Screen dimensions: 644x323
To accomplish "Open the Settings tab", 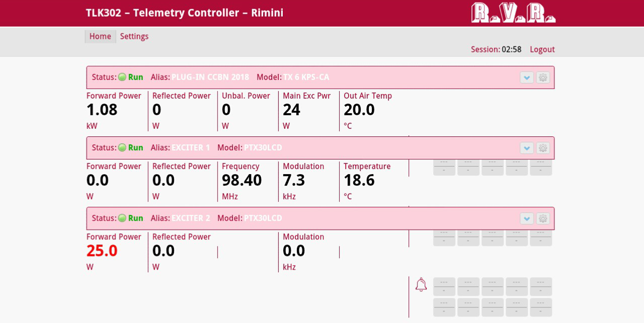I will [134, 36].
